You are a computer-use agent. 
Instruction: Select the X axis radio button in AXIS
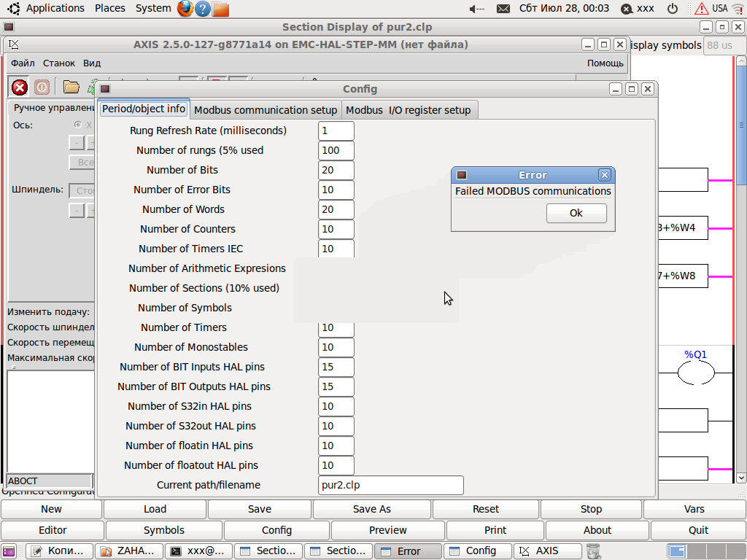tap(77, 125)
